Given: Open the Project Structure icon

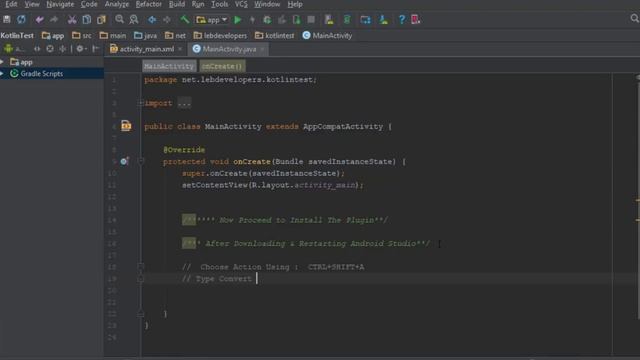Looking at the screenshot, I should (365, 19).
